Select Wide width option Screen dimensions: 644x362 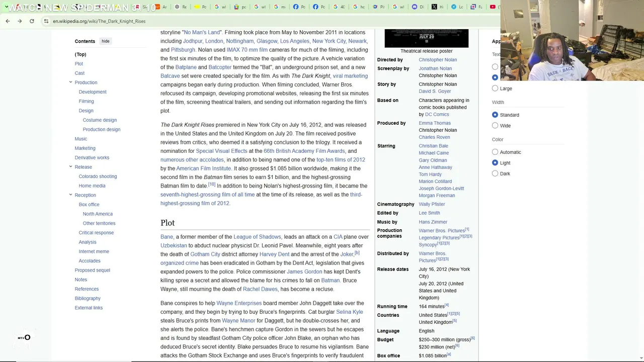(x=495, y=126)
